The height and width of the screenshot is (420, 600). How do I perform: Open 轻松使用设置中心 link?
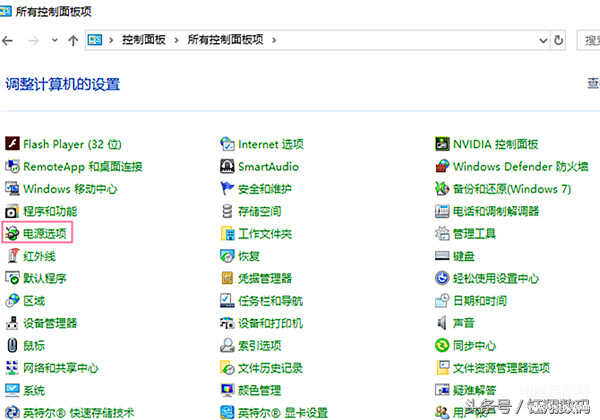coord(496,278)
